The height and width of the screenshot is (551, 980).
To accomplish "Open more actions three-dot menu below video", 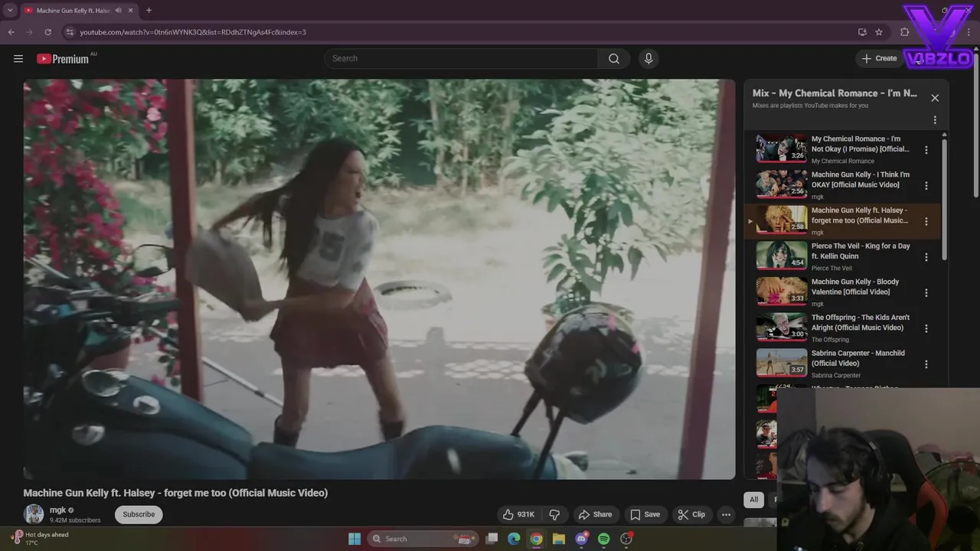I will click(x=726, y=514).
